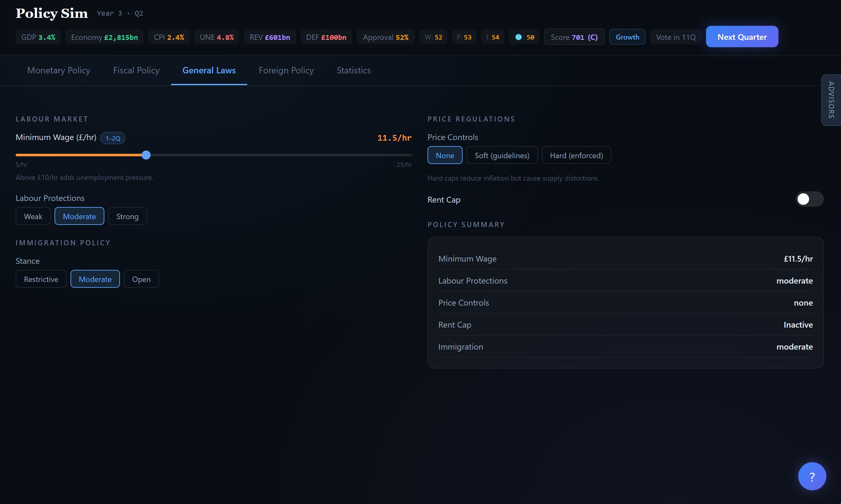841x504 pixels.
Task: Set price controls to Hard (enforced)
Action: 576,156
